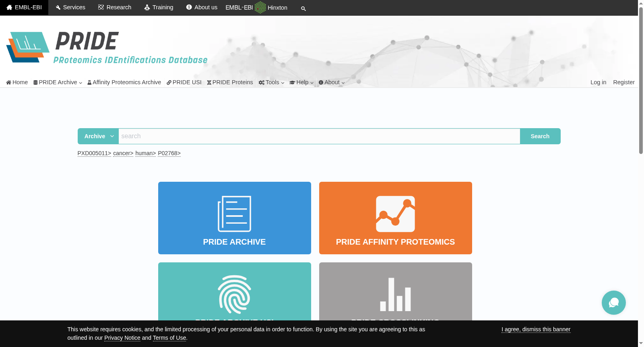Click the EMBL-EBI home icon
Image resolution: width=644 pixels, height=347 pixels.
coord(9,7)
